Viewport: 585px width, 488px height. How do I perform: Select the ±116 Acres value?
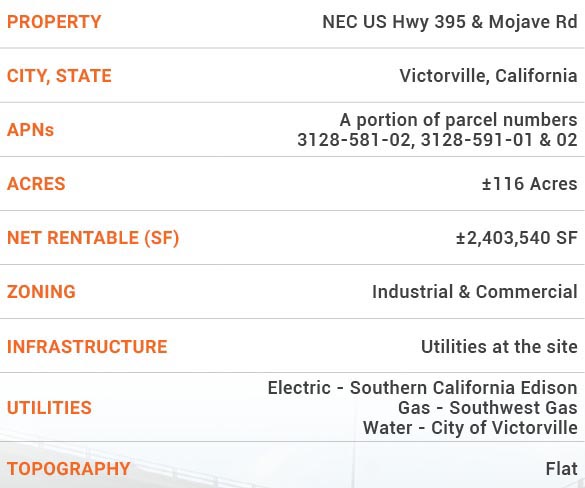(x=529, y=184)
